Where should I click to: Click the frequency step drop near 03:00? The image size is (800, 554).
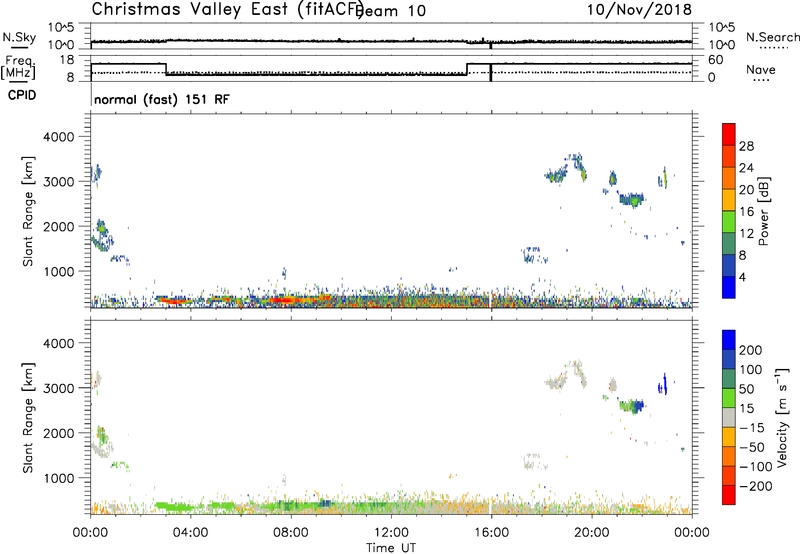click(x=166, y=69)
